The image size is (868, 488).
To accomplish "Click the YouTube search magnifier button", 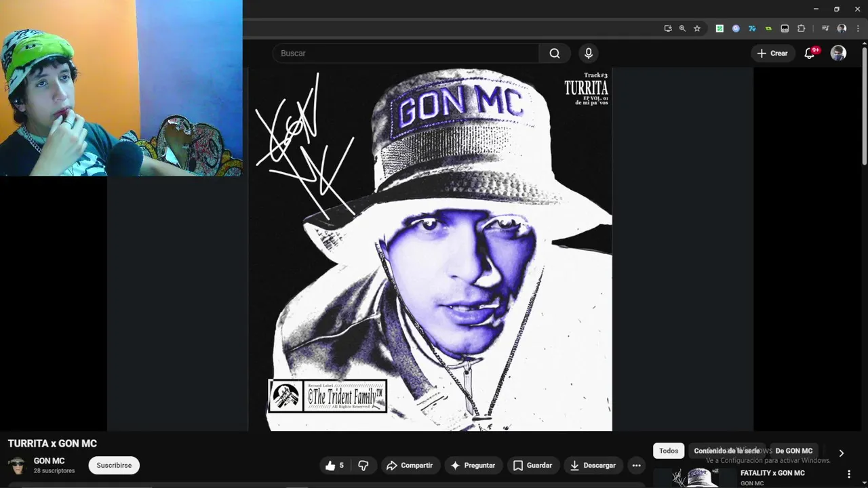I will pyautogui.click(x=555, y=54).
